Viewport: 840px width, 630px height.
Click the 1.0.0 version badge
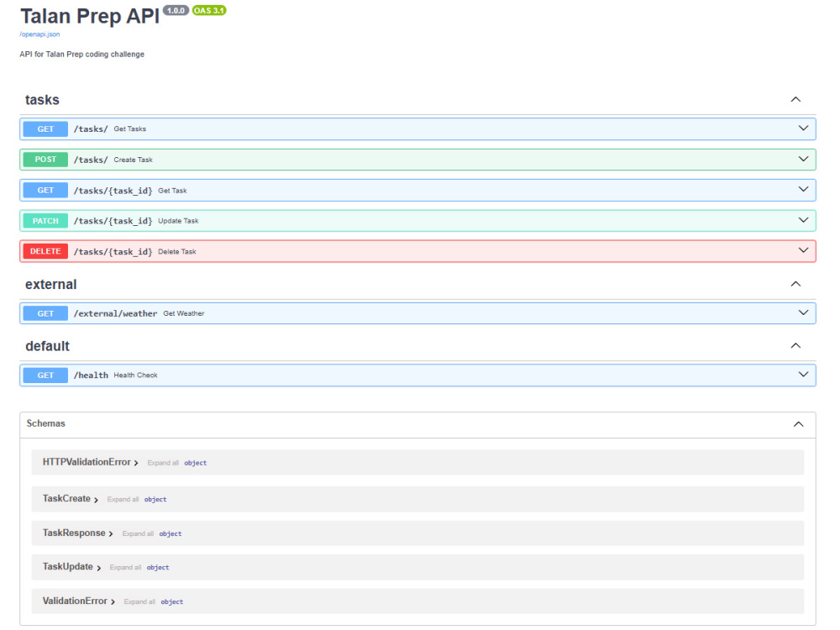click(176, 11)
